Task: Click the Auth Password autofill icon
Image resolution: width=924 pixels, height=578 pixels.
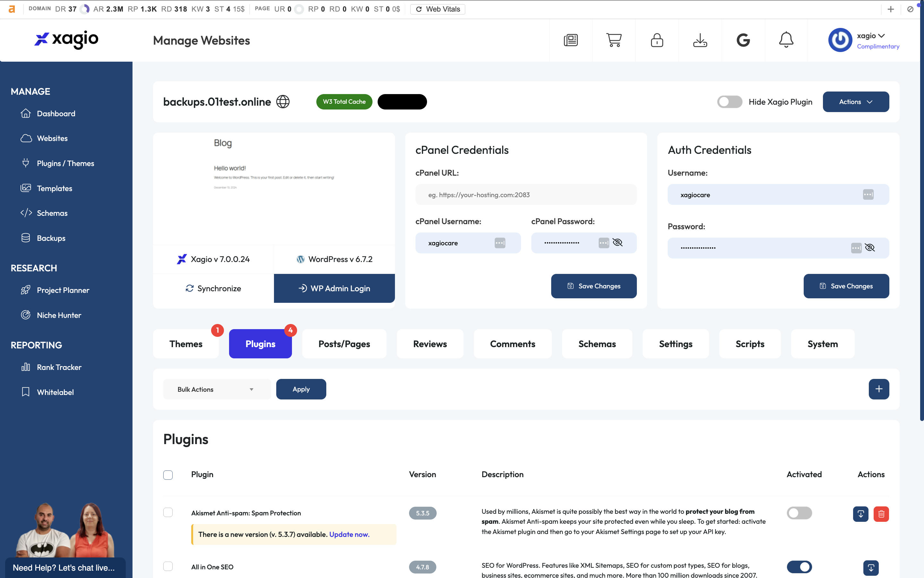Action: click(x=856, y=248)
